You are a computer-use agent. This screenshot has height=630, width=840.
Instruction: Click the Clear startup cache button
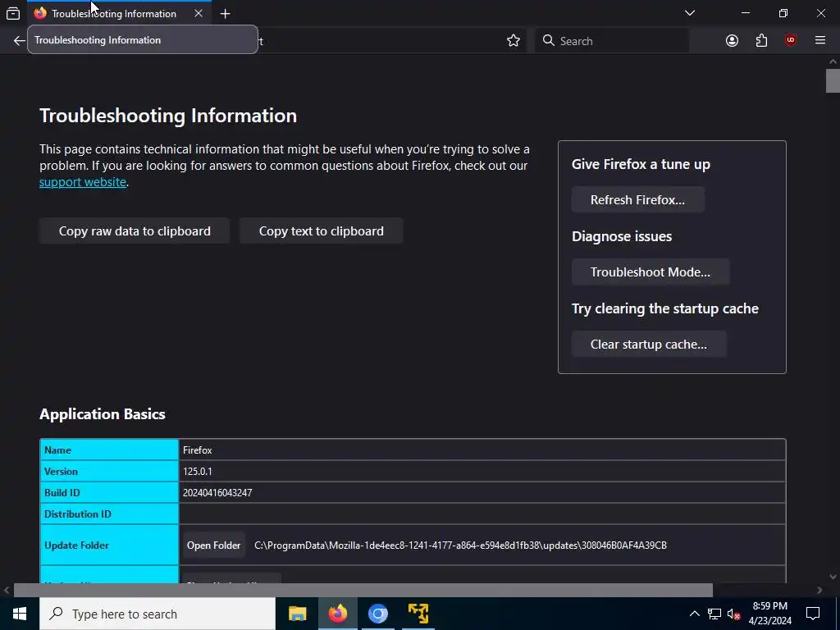[649, 345]
